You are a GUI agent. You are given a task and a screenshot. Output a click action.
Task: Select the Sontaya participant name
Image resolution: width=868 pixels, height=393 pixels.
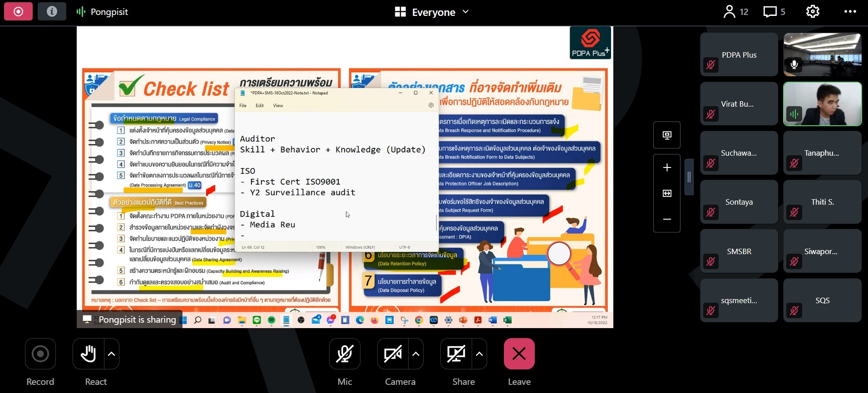(x=739, y=202)
